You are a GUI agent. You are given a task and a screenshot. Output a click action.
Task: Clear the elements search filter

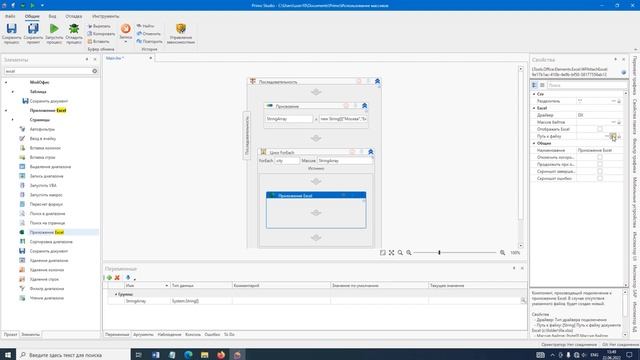click(x=95, y=71)
